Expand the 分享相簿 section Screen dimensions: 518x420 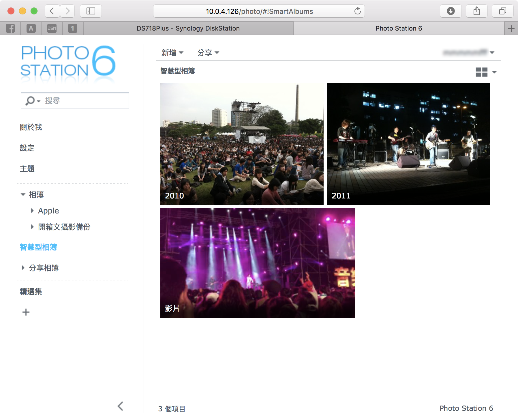coord(23,268)
